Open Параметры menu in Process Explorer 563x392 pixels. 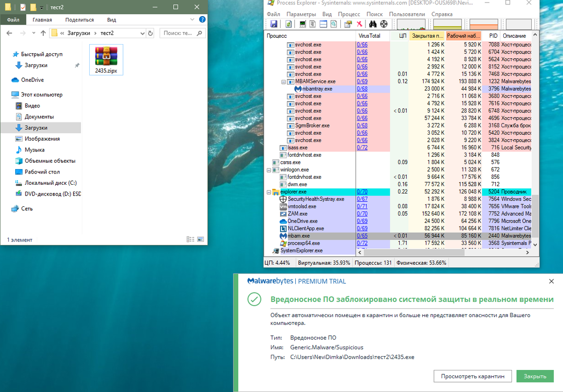coord(301,14)
